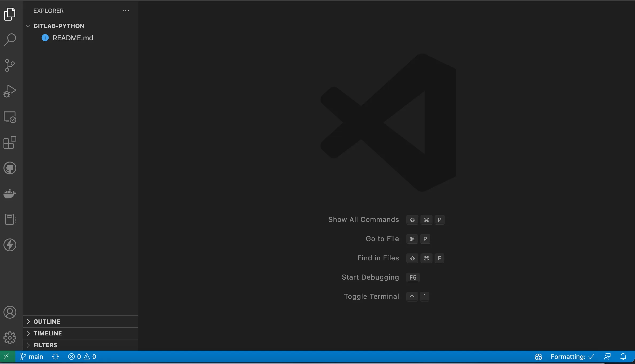This screenshot has width=635, height=364.
Task: Click the Synchronize Changes icon
Action: pos(56,357)
